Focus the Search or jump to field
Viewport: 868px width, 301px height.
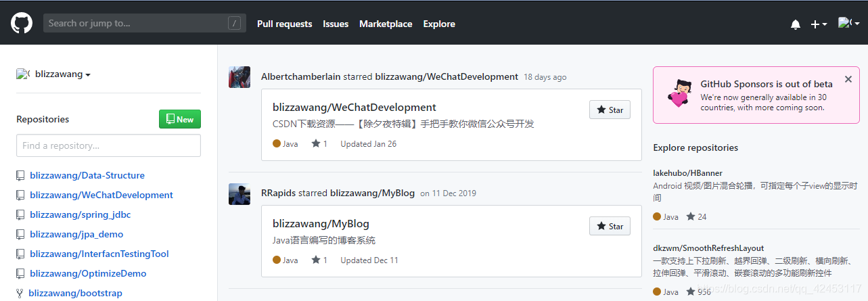point(145,23)
